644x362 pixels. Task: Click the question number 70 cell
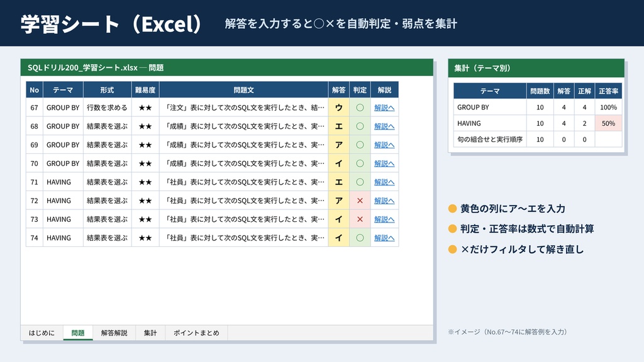[x=35, y=163]
